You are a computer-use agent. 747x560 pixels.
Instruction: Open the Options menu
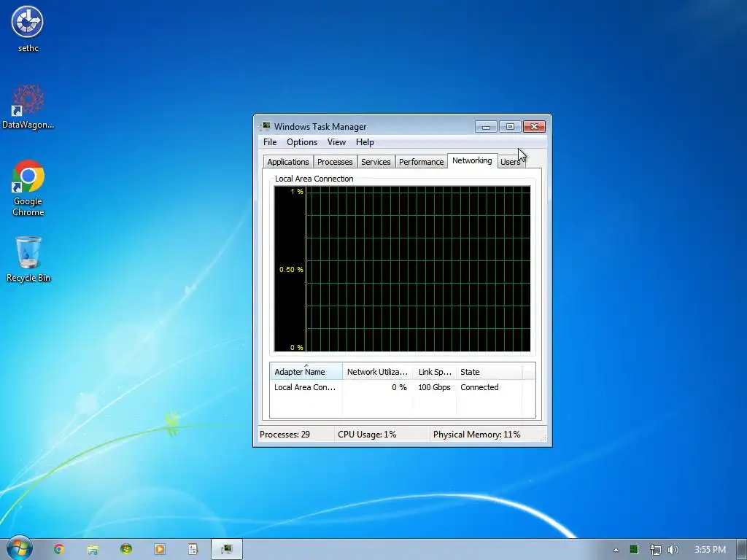[301, 142]
